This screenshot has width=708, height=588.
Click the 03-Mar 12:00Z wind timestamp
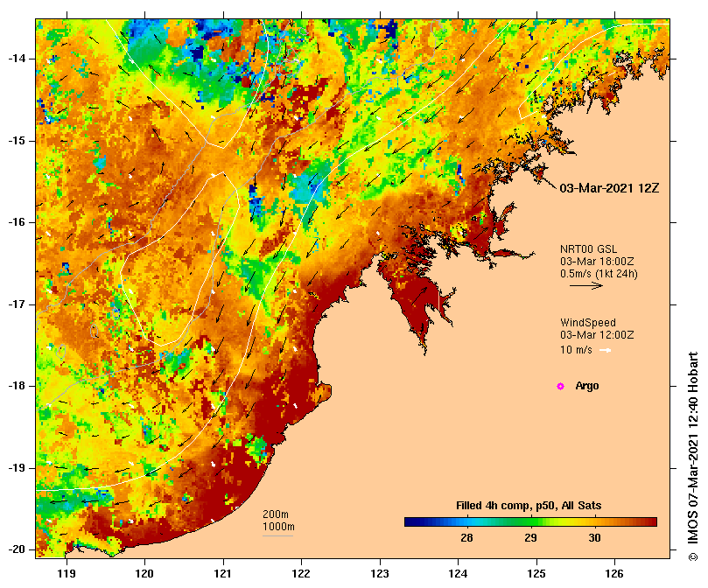pyautogui.click(x=597, y=335)
